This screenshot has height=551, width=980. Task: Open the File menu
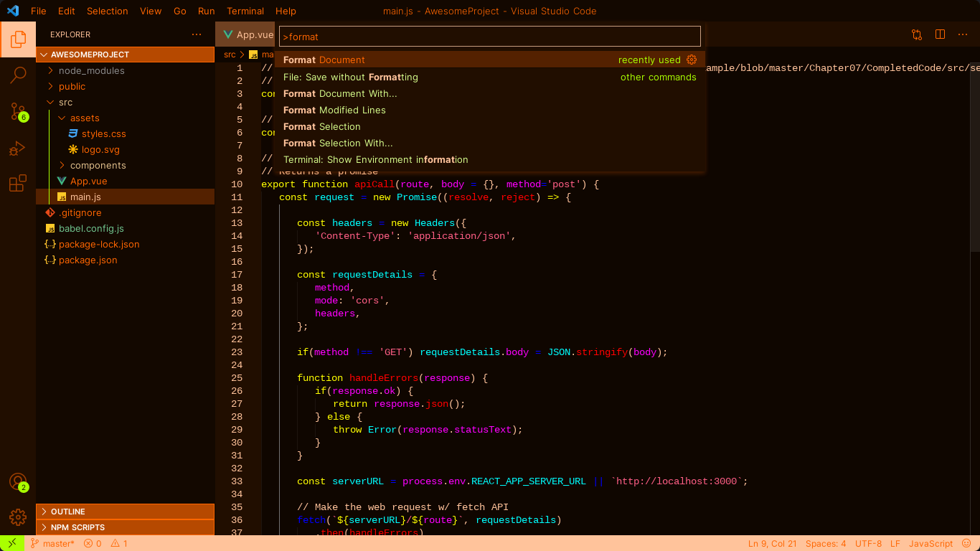39,11
